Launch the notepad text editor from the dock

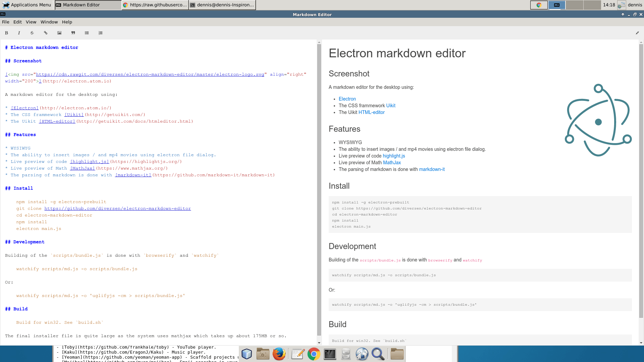298,354
